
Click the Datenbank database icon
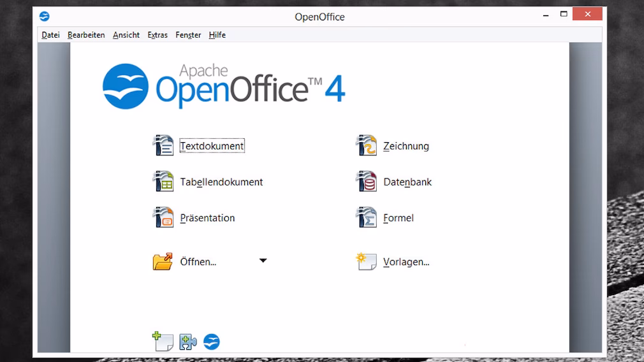point(367,182)
